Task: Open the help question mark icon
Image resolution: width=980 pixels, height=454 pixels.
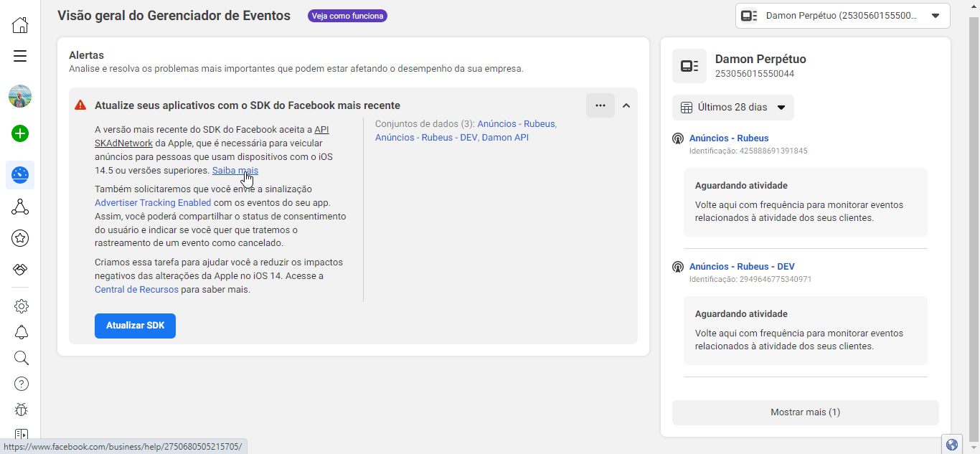Action: click(21, 384)
